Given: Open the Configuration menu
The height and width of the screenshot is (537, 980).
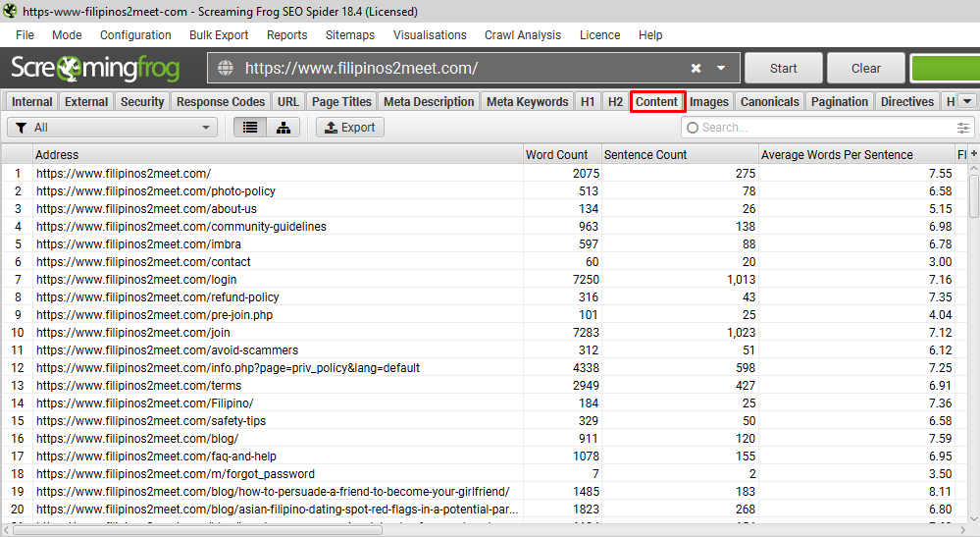Looking at the screenshot, I should tap(135, 35).
